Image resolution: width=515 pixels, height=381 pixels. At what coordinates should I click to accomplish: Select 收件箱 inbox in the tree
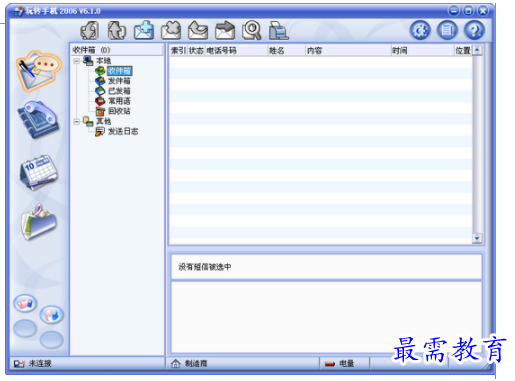coord(119,71)
